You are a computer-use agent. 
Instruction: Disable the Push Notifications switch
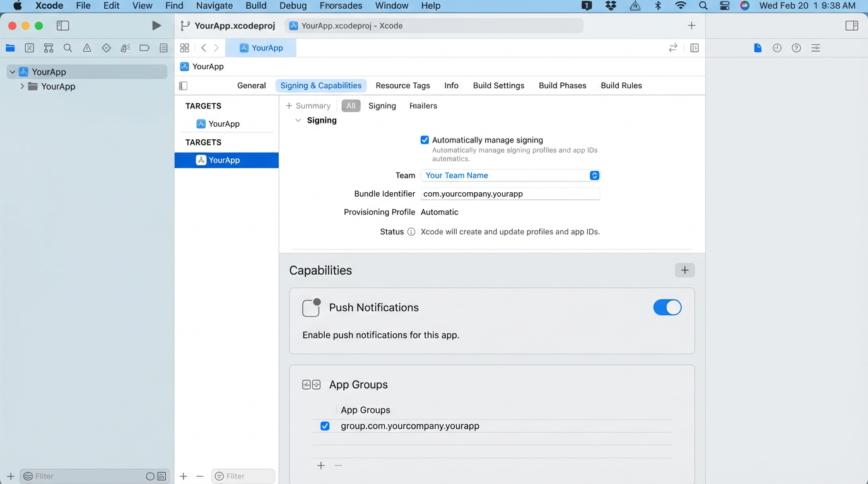[667, 308]
